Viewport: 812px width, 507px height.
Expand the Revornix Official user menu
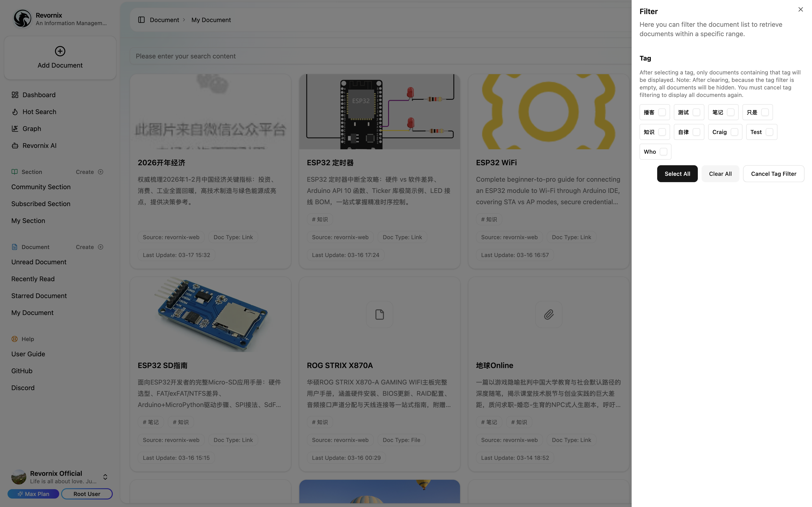coord(105,477)
